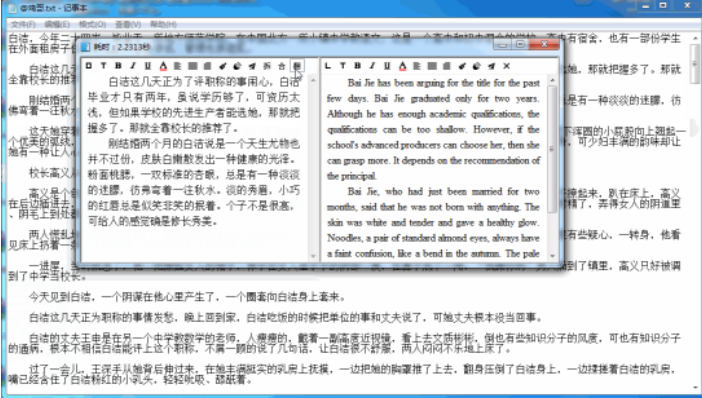The image size is (702, 398).
Task: Open the palette icon in left pane toolbar
Action: [x=237, y=66]
